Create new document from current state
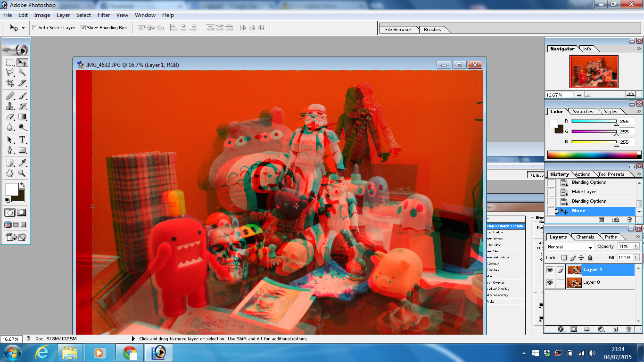 point(601,220)
